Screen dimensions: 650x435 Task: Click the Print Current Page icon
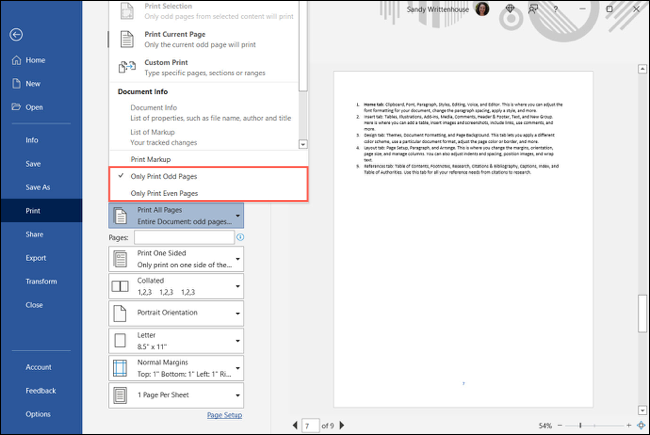tap(127, 39)
